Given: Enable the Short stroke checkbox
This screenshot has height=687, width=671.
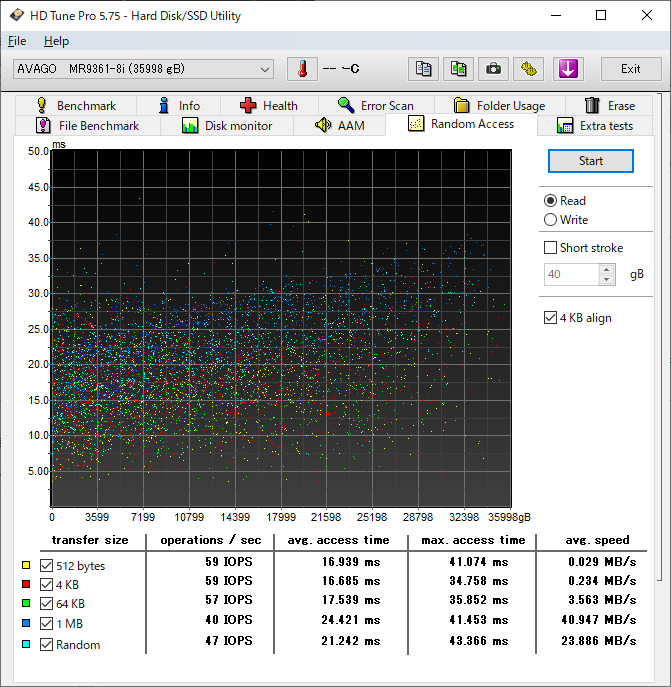Looking at the screenshot, I should point(550,248).
